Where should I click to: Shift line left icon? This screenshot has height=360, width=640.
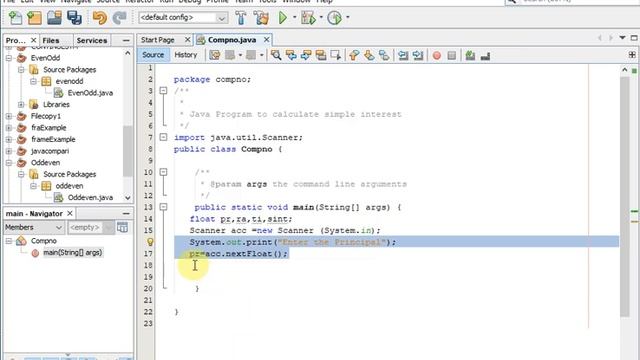[403, 55]
